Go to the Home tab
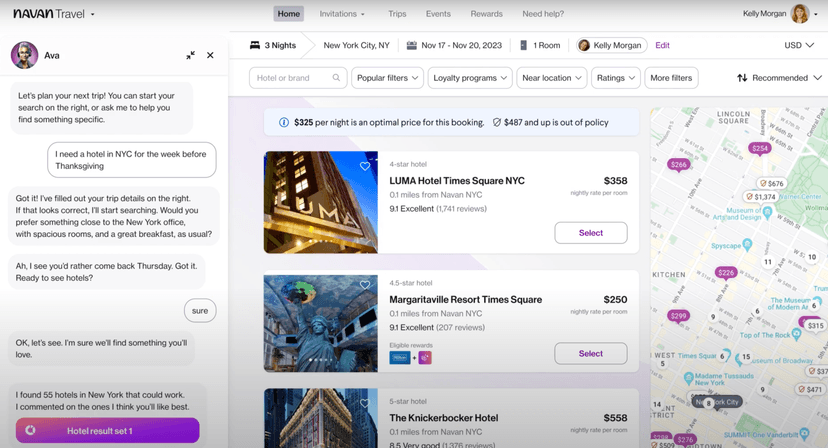Image resolution: width=828 pixels, height=448 pixels. (x=289, y=14)
